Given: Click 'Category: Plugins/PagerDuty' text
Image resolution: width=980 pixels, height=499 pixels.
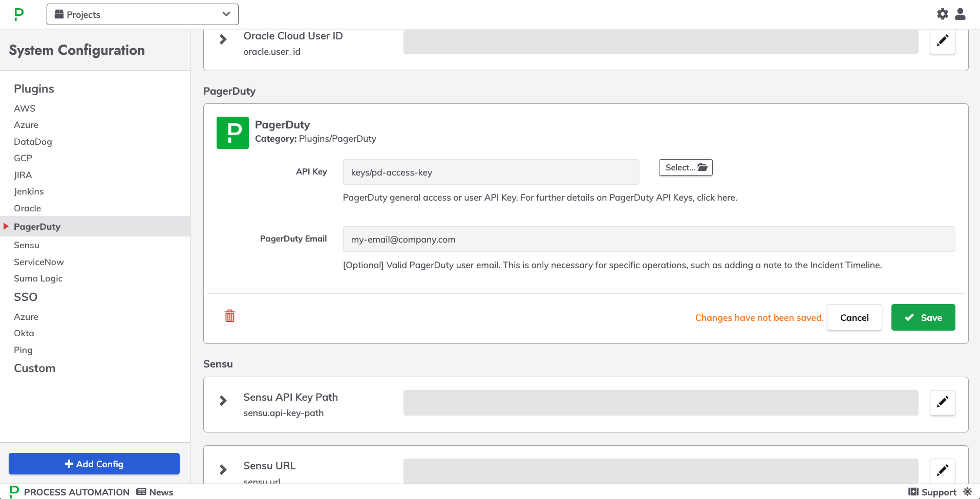Looking at the screenshot, I should tap(315, 139).
